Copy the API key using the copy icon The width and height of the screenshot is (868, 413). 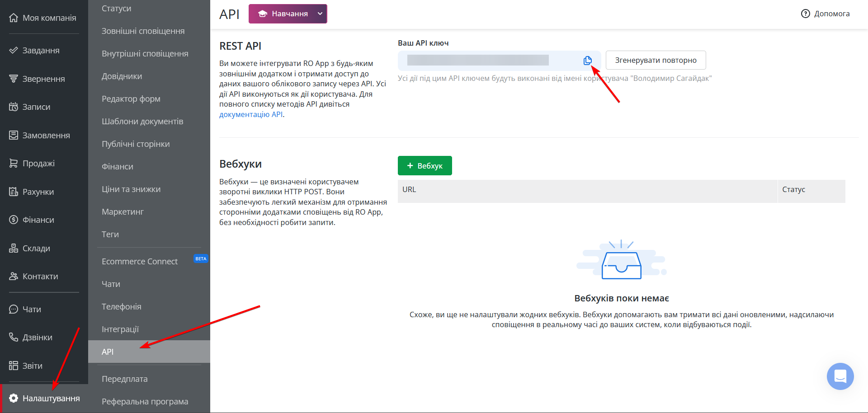587,60
